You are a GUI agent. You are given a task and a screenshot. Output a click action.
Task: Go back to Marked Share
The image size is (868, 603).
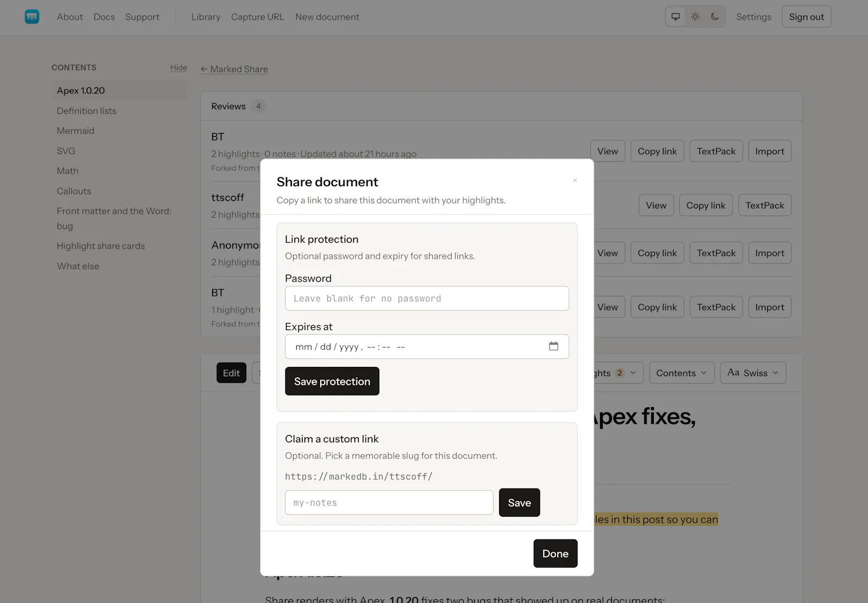(x=234, y=69)
